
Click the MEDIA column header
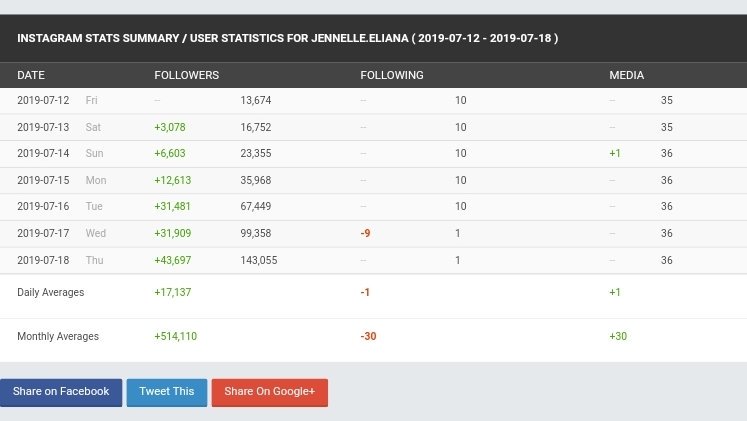626,75
